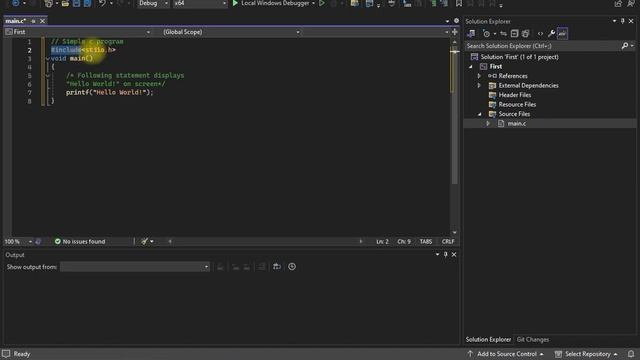Open Properties wrench icon in Solution Explorer
640x360 pixels.
[x=551, y=33]
